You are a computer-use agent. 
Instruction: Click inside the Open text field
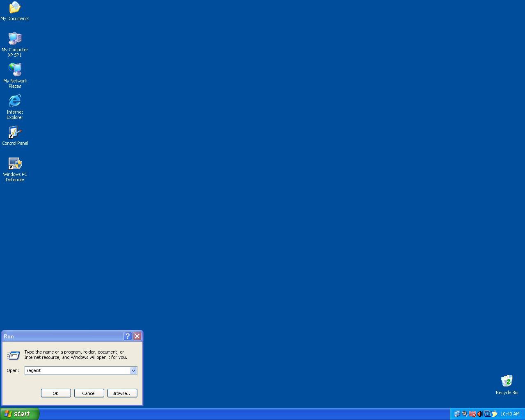(77, 370)
